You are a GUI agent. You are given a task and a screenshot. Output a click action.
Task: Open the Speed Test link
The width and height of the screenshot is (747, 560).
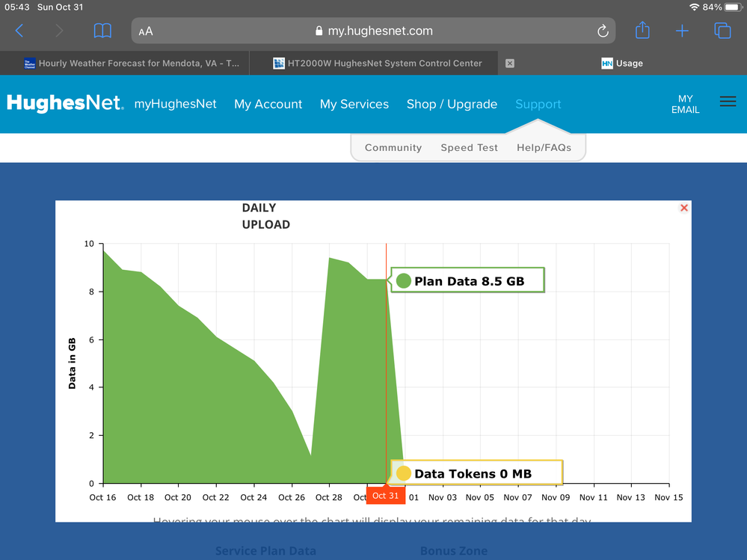tap(469, 147)
